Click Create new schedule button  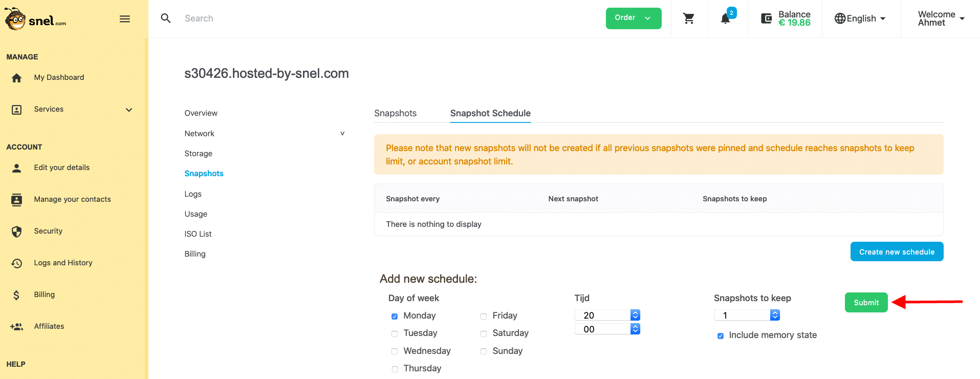(897, 251)
